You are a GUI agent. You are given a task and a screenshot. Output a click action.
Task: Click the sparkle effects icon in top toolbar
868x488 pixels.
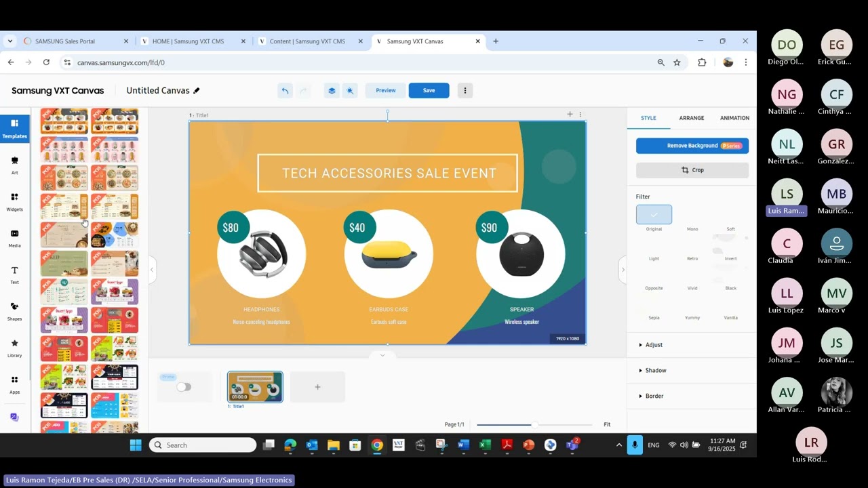point(350,90)
